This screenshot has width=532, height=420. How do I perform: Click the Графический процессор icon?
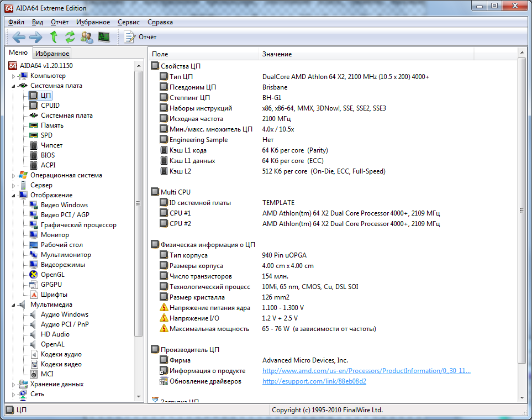click(34, 225)
